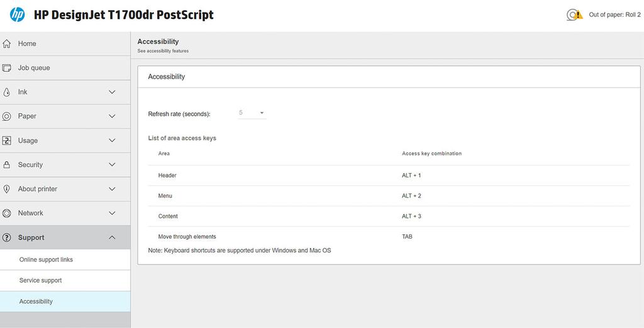Select the Security menu label
The width and height of the screenshot is (644, 328).
(x=30, y=165)
